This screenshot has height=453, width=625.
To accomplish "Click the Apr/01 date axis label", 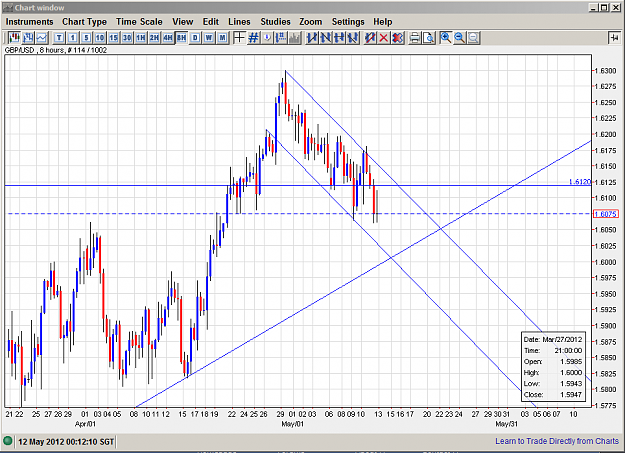I will [x=85, y=424].
